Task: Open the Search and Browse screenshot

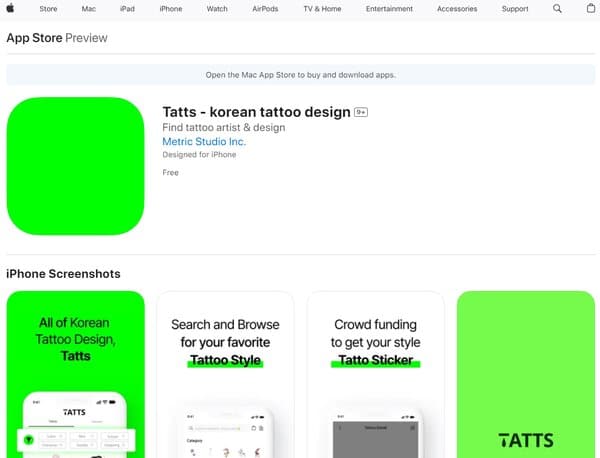Action: [225, 374]
